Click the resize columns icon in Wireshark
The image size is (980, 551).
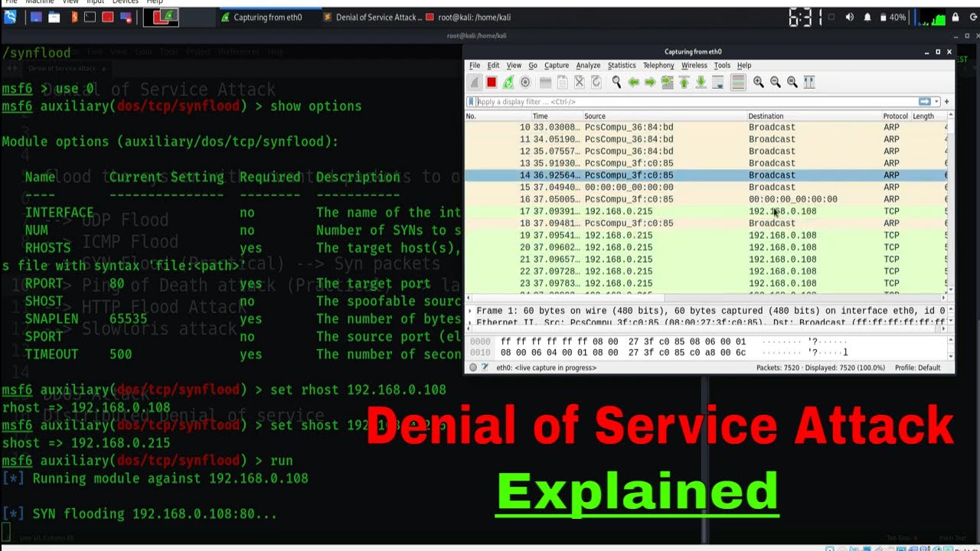pyautogui.click(x=808, y=83)
